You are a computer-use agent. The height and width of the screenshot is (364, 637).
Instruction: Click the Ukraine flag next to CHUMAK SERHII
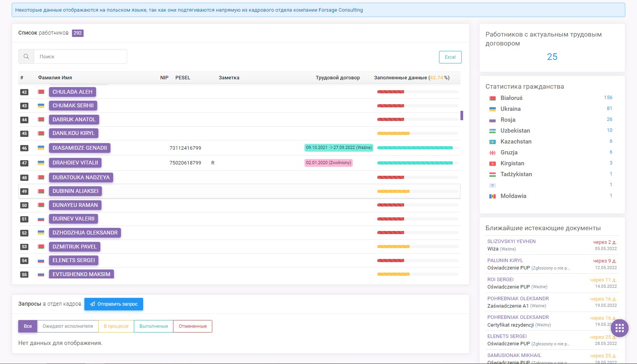[41, 106]
